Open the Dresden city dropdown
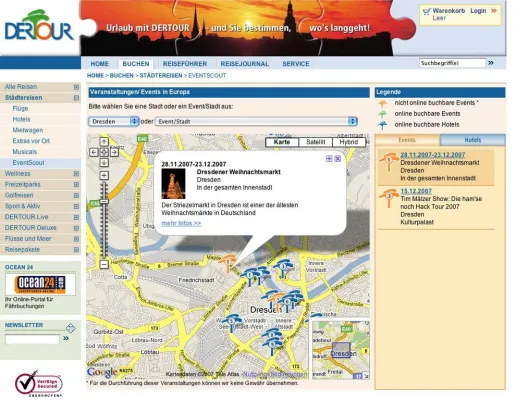Screen dimensions: 516x400 coord(114,121)
